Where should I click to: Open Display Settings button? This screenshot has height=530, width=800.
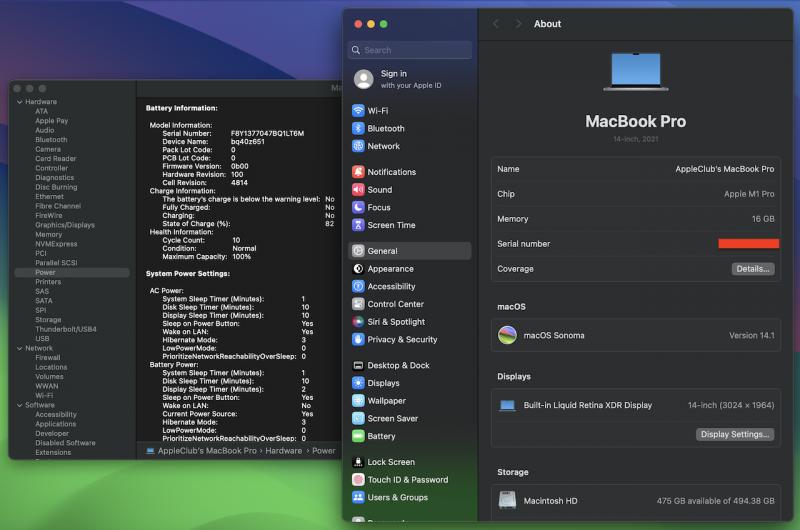(735, 434)
